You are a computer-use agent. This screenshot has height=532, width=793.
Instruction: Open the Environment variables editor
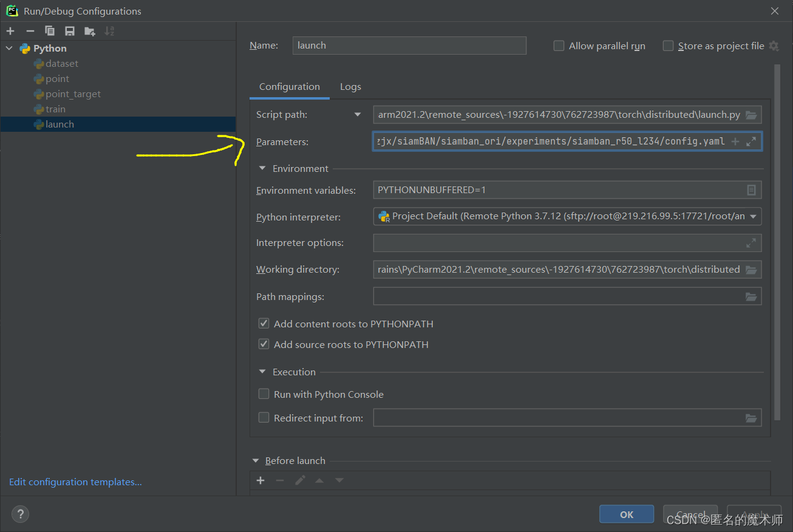click(x=752, y=189)
